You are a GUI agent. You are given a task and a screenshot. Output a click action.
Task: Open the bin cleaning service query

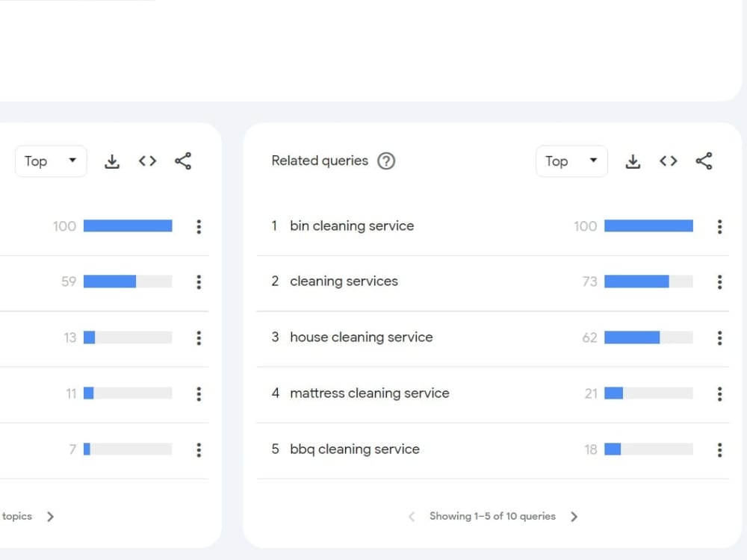point(352,225)
